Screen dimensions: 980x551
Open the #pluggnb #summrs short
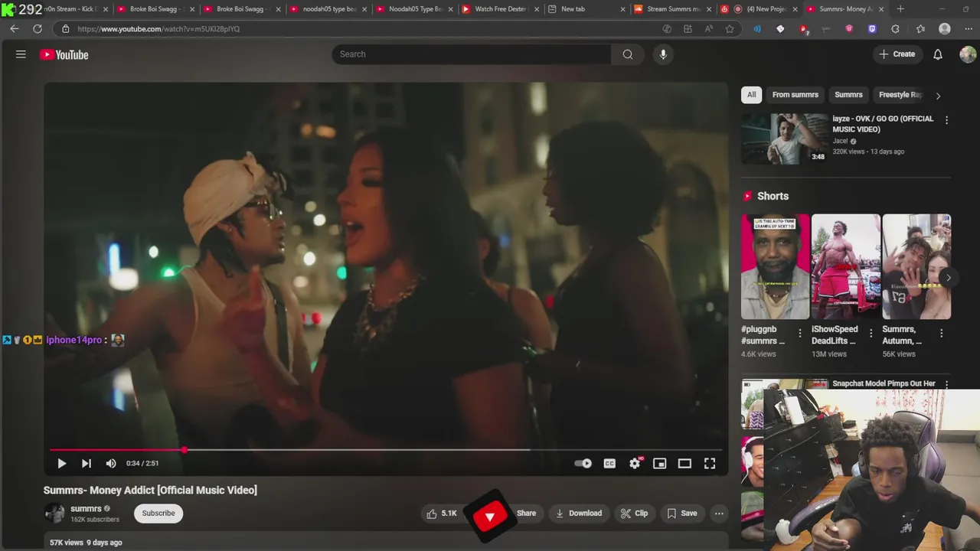click(x=775, y=266)
